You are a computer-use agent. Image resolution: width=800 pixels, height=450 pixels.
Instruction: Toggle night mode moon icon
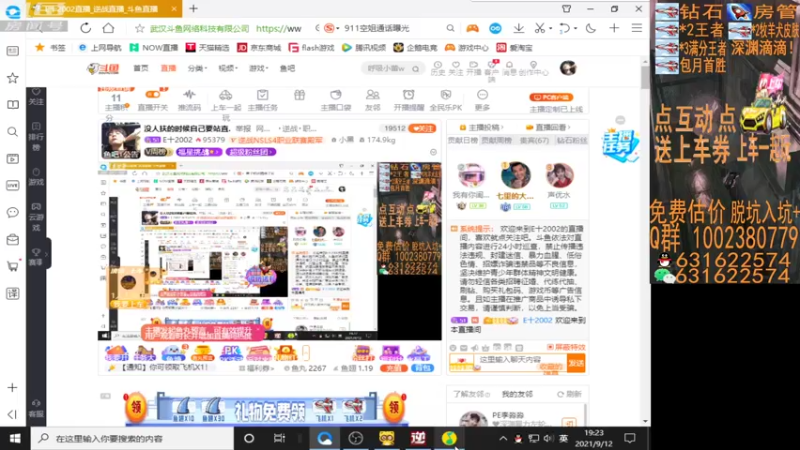591,29
